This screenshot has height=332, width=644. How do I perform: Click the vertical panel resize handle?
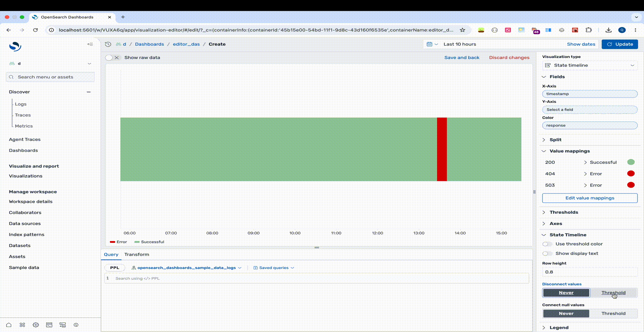[x=534, y=192]
